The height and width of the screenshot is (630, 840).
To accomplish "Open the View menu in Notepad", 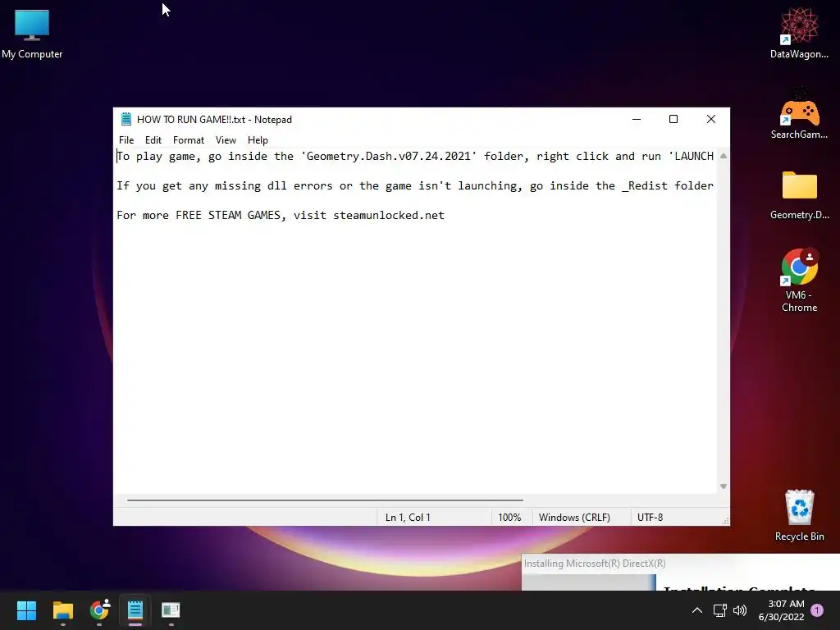I will pyautogui.click(x=226, y=139).
